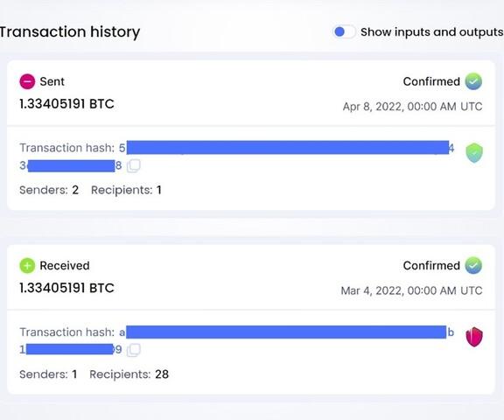Copy the Sent transaction hash
This screenshot has height=420, width=504.
click(133, 166)
